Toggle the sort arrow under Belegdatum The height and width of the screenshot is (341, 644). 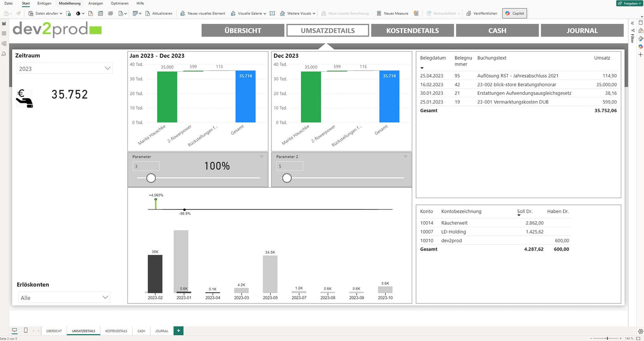(x=422, y=68)
